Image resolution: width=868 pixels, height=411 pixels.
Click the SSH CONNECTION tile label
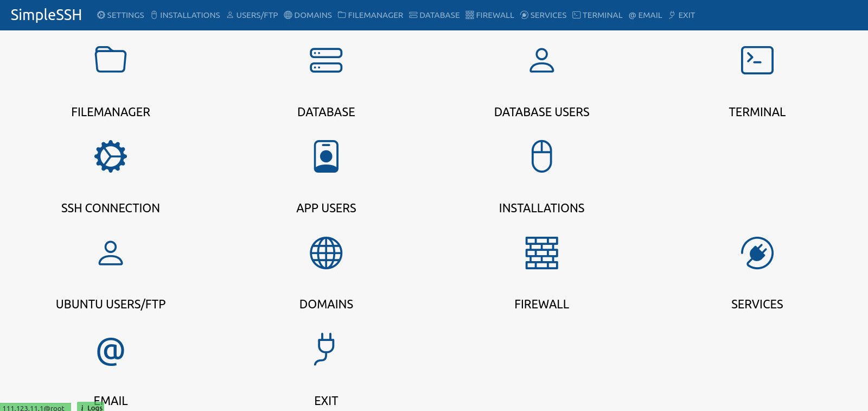click(x=111, y=208)
